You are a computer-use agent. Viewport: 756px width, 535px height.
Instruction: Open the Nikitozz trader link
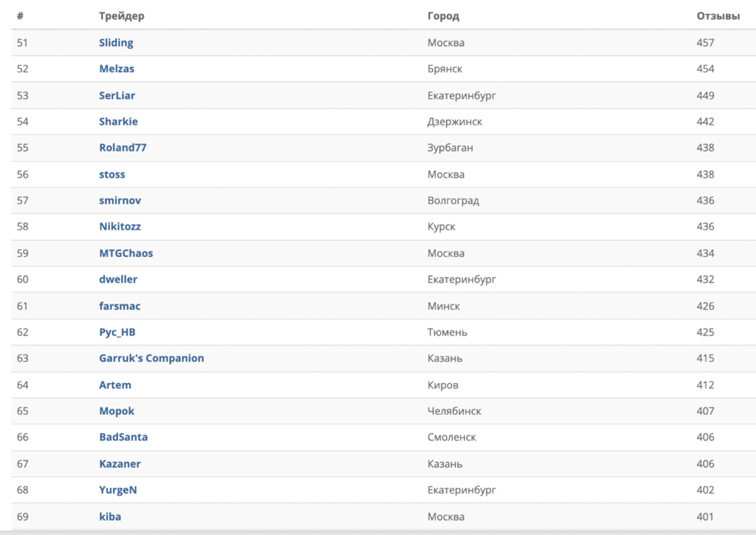(119, 227)
